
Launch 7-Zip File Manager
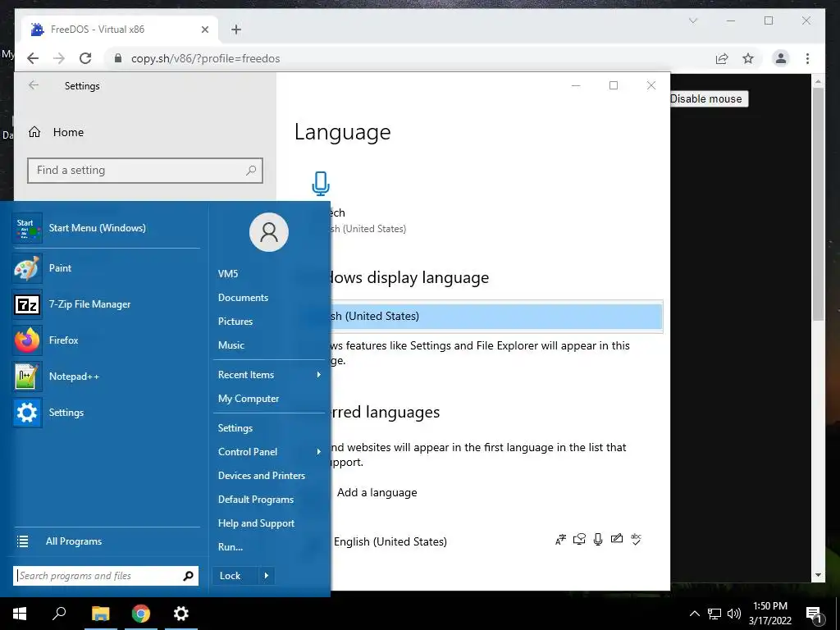click(106, 304)
